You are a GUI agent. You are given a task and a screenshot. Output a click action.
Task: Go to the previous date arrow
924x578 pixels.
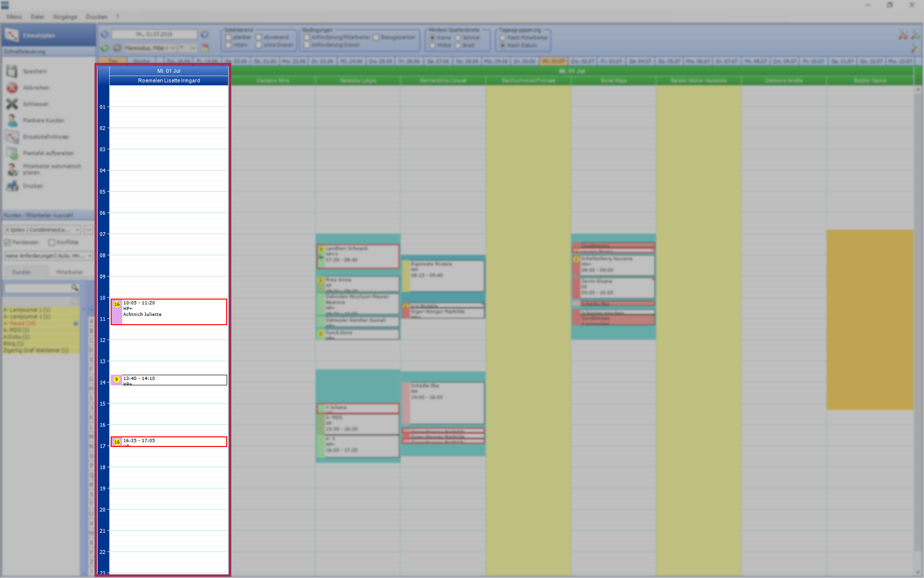tap(104, 35)
